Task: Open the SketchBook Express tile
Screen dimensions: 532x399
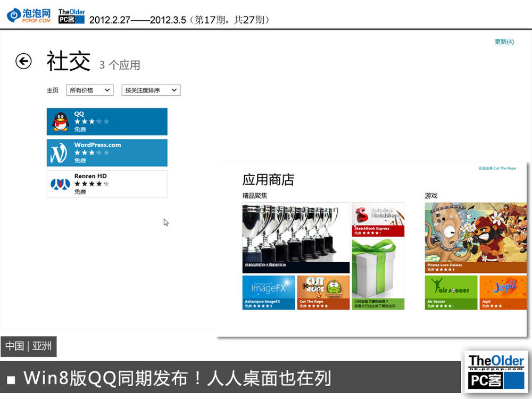Action: 378,220
